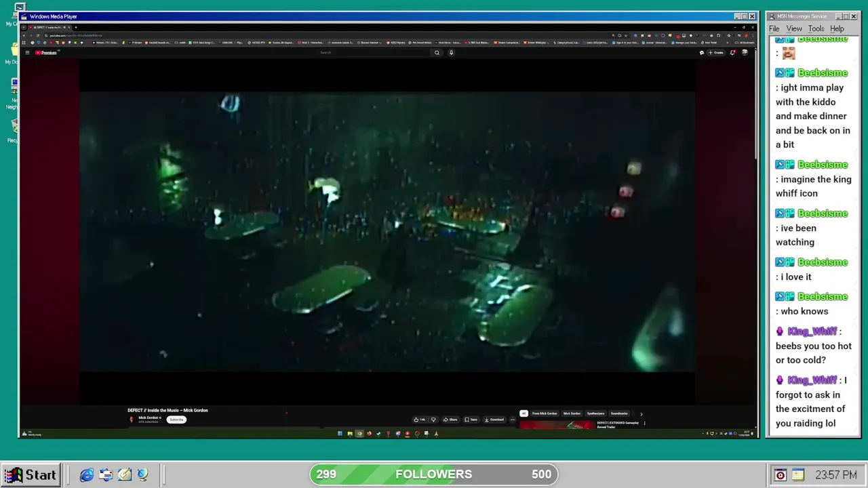
Task: Click the YouTube Create button
Action: click(x=716, y=52)
